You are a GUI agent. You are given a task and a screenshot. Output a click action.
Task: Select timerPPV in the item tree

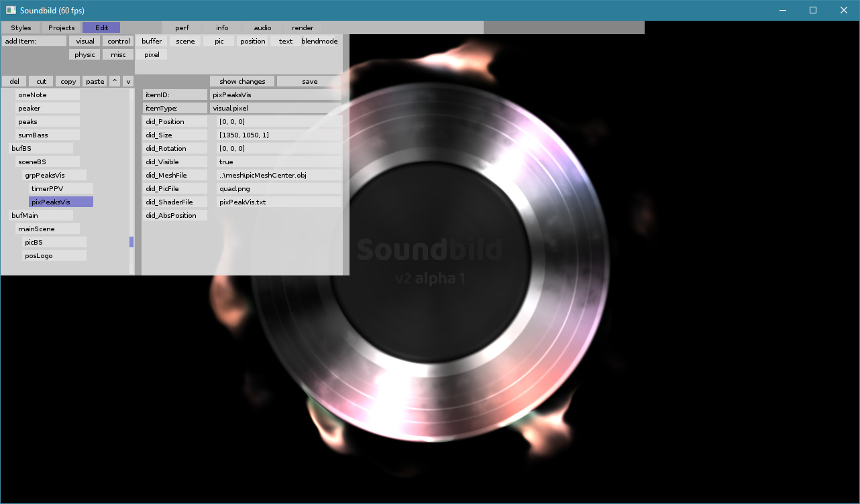point(61,188)
